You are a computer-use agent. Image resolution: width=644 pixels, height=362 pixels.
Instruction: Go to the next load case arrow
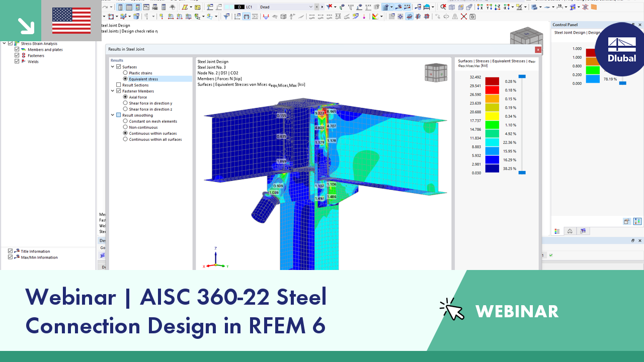(x=321, y=7)
